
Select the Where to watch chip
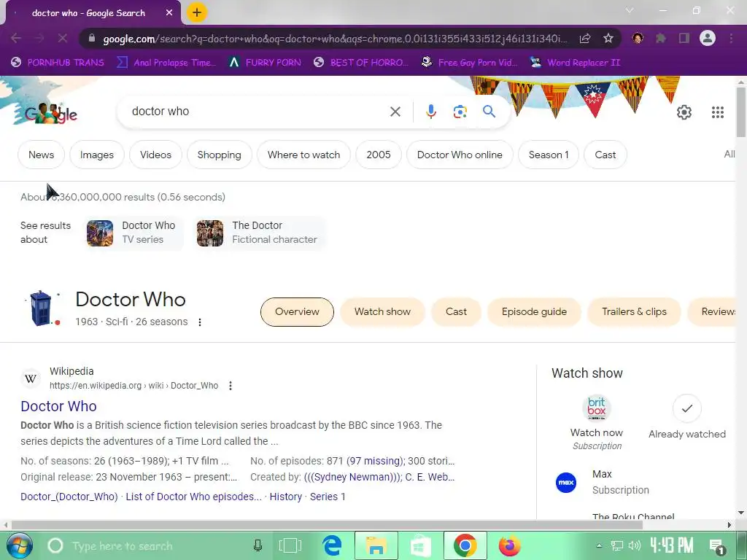coord(304,155)
